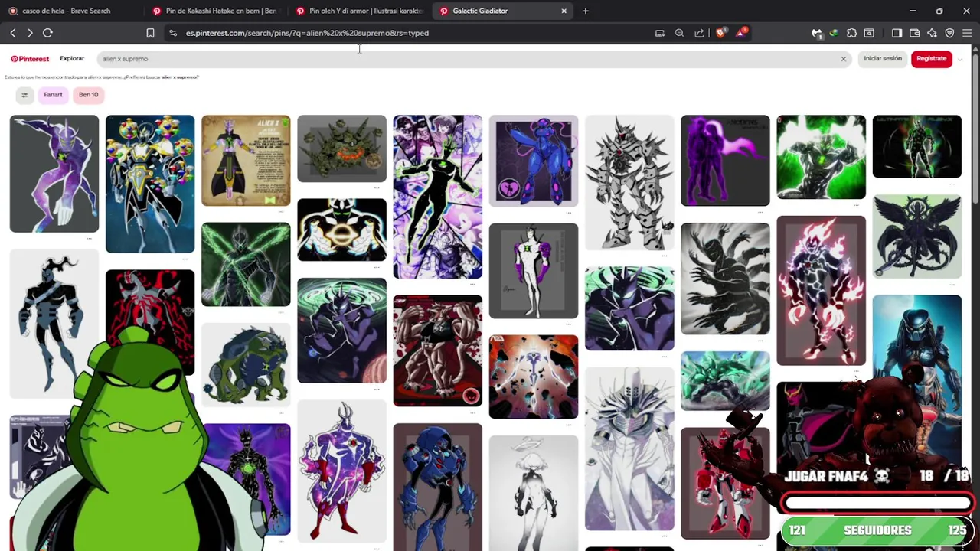
Task: Open the Extensions puzzle piece menu
Action: [x=851, y=33]
